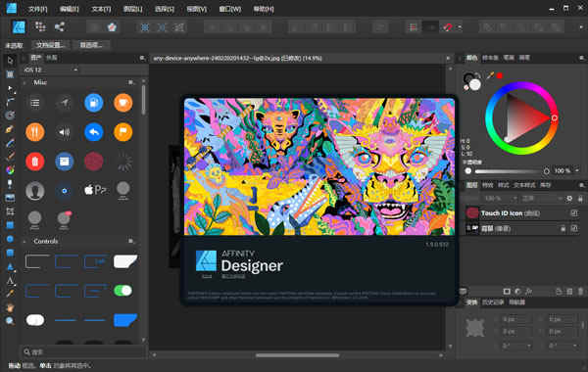The height and width of the screenshot is (372, 588).
Task: Open the Controls section options menu
Action: coord(131,241)
